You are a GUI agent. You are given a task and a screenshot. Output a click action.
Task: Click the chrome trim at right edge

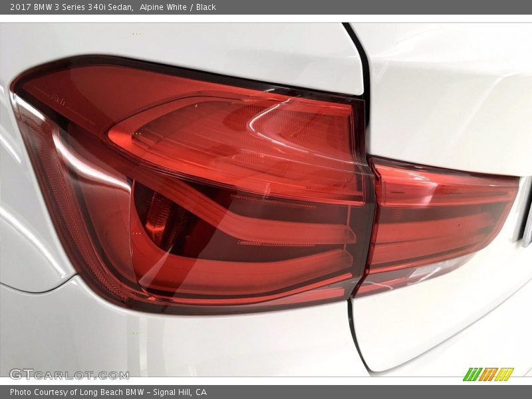tap(527, 226)
